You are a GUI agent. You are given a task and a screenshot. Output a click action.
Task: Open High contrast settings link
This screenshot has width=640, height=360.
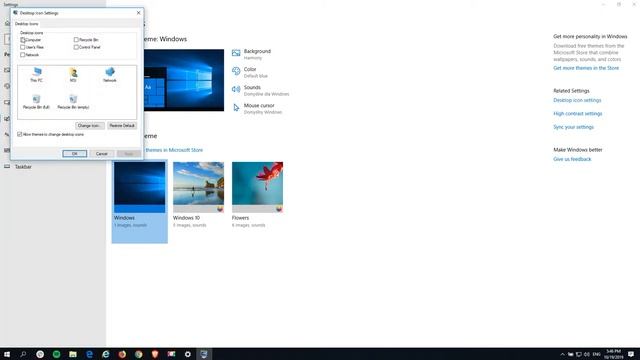tap(578, 114)
